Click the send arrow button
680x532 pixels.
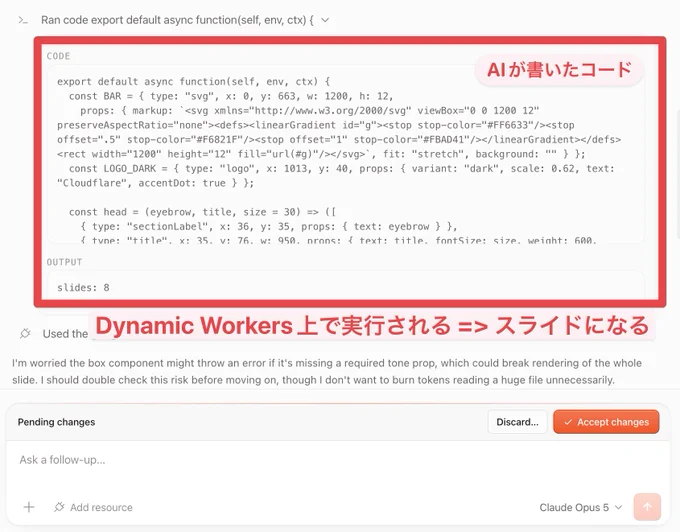tap(647, 506)
